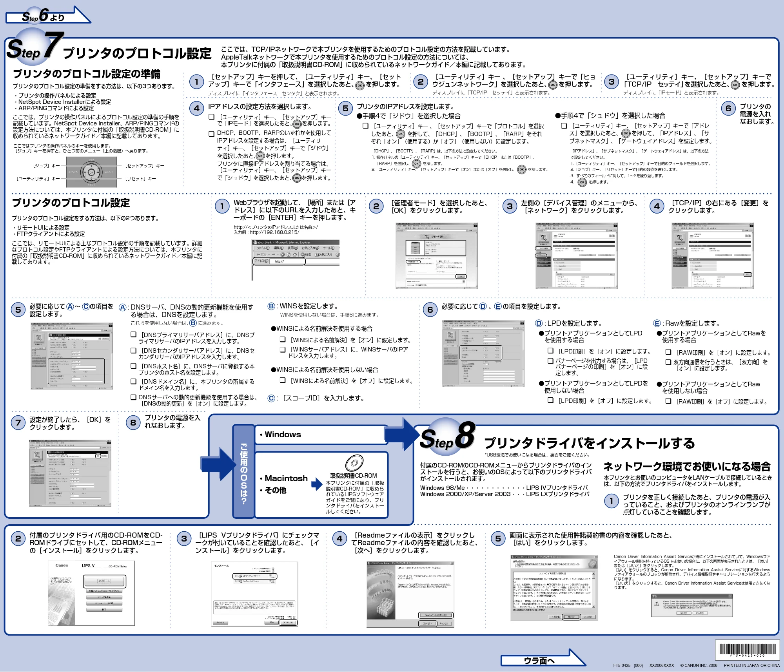This screenshot has height=672, width=784.
Task: Click the Readmeファイルの表示 button
Action: click(x=436, y=615)
